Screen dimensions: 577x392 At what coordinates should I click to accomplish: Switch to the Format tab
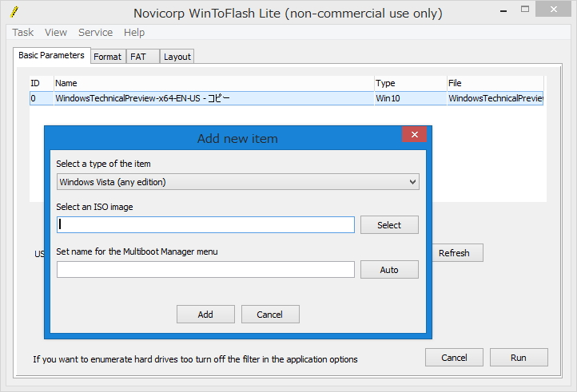pos(107,57)
